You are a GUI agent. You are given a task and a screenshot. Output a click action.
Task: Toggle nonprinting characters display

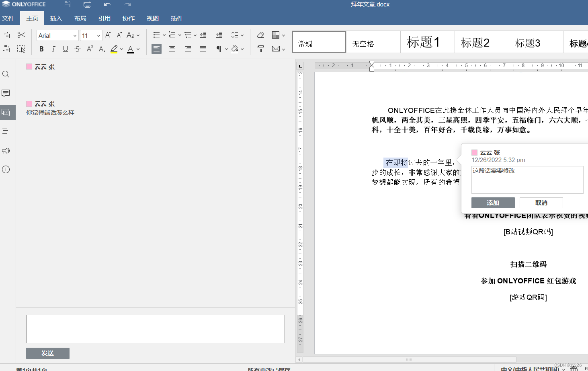pyautogui.click(x=219, y=49)
